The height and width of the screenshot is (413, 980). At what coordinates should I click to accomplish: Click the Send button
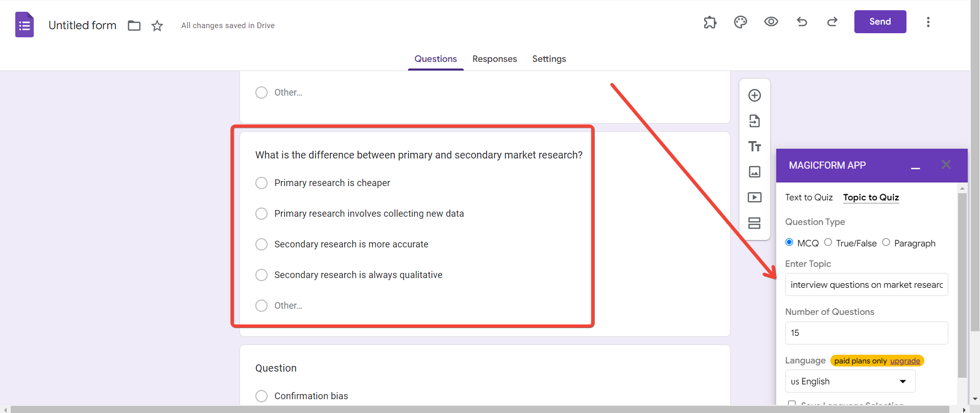(x=880, y=21)
